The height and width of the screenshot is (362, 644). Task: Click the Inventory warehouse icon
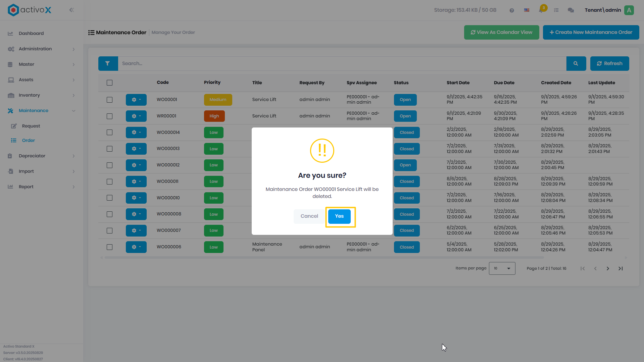coord(11,95)
